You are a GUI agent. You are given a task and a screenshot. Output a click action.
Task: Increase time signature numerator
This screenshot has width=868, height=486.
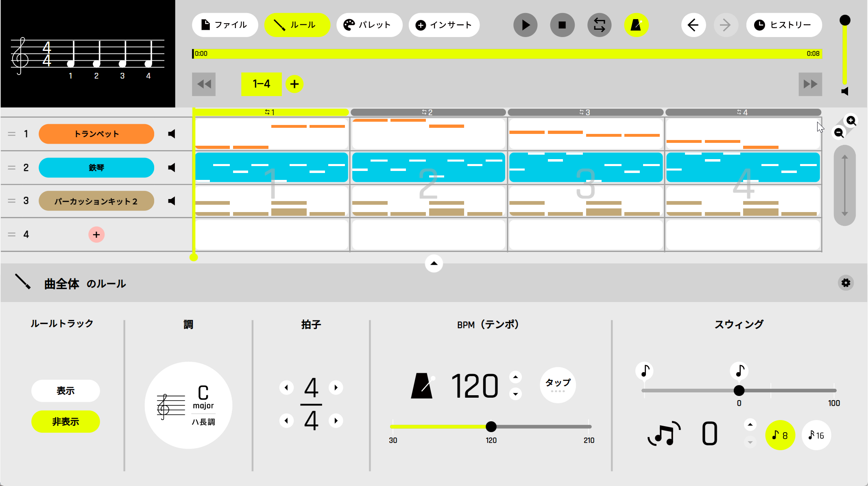pyautogui.click(x=336, y=387)
